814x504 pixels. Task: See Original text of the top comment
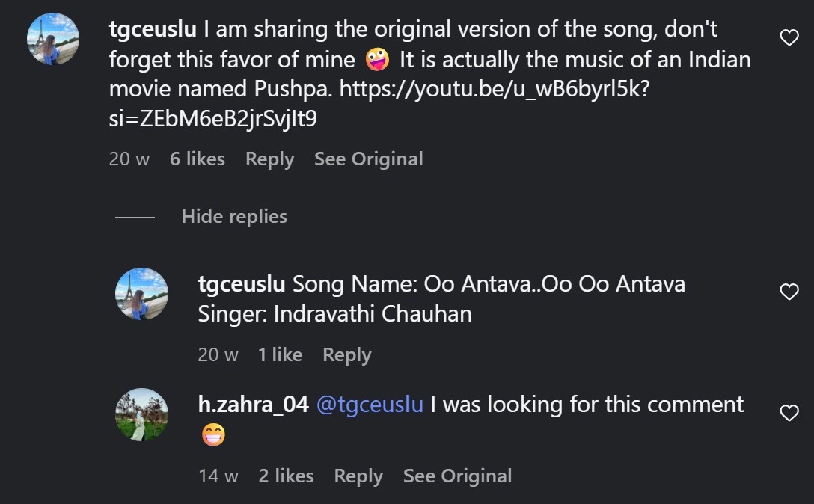click(368, 159)
